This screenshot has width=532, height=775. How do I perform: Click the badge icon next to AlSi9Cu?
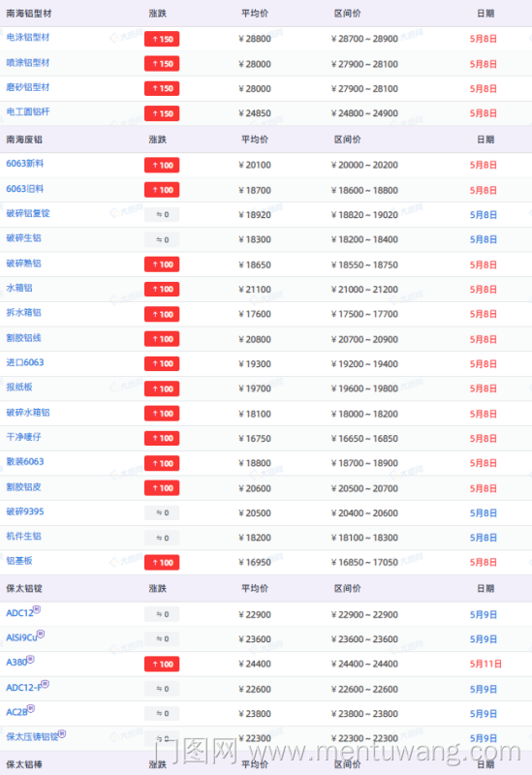41,634
